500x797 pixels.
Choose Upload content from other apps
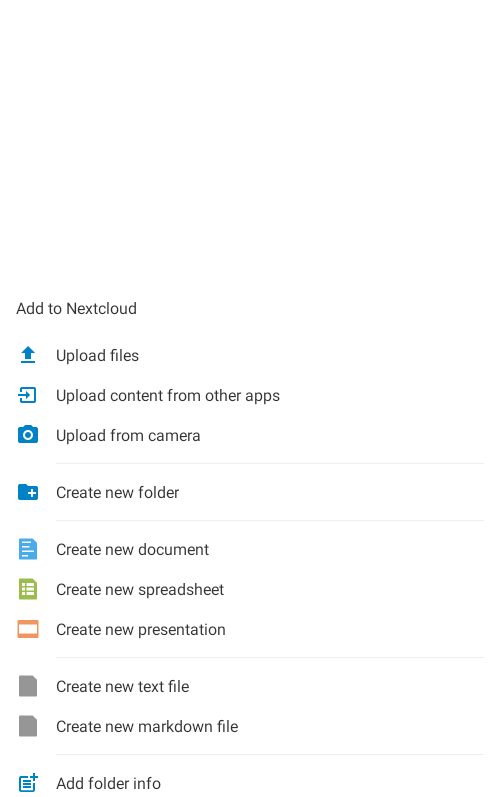250,395
